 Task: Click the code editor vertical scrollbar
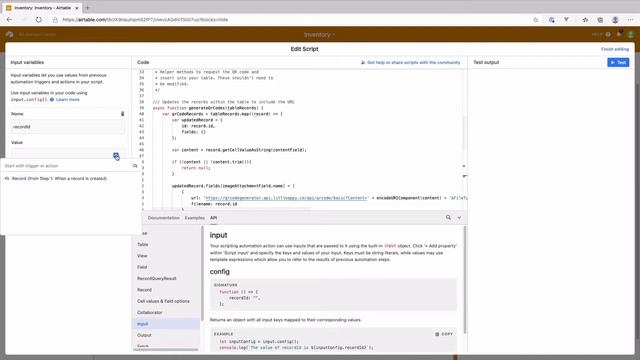[464, 133]
